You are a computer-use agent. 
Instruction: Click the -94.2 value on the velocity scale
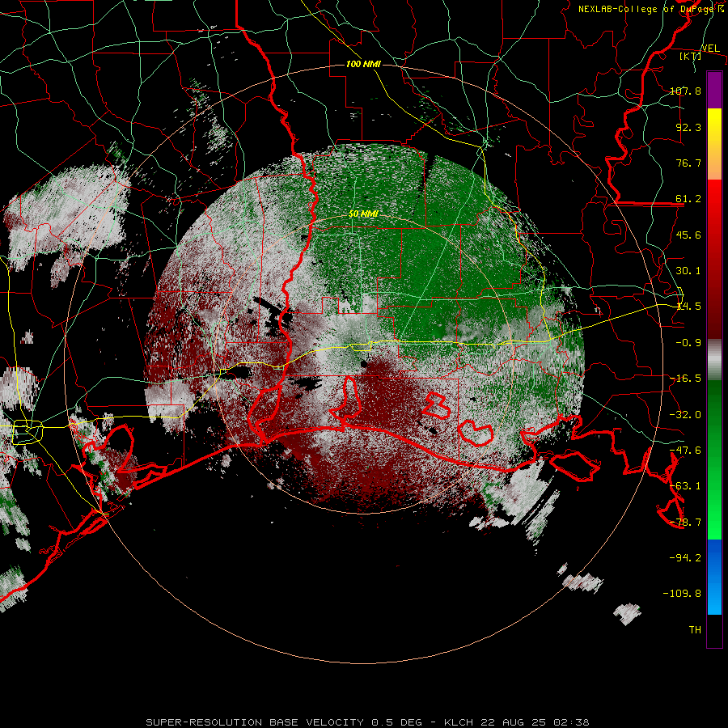685,557
